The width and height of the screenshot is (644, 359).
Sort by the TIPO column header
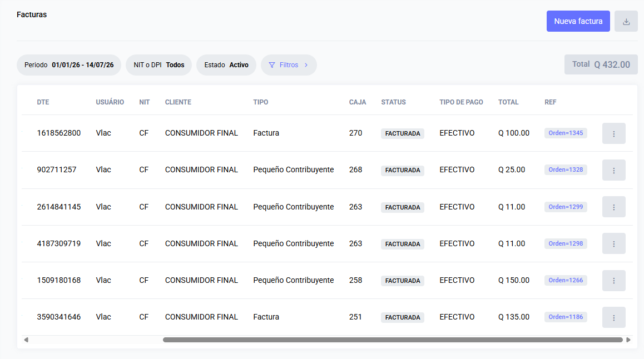click(x=261, y=102)
